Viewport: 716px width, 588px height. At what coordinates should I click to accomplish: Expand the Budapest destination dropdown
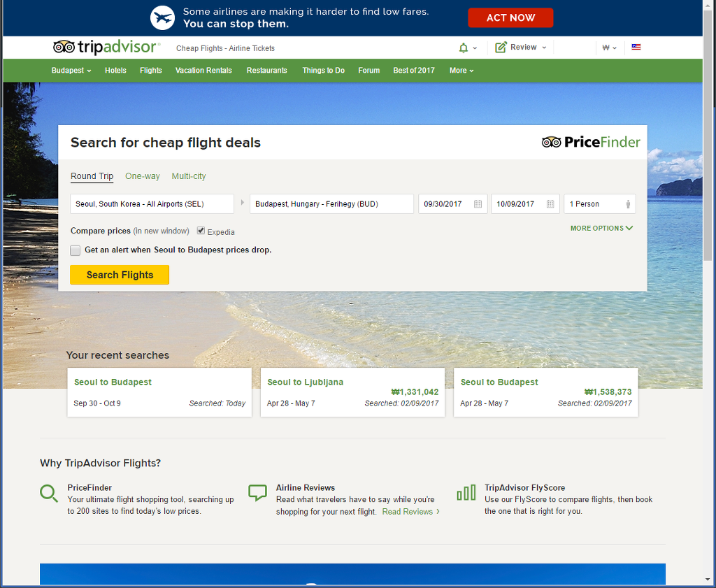pos(71,71)
